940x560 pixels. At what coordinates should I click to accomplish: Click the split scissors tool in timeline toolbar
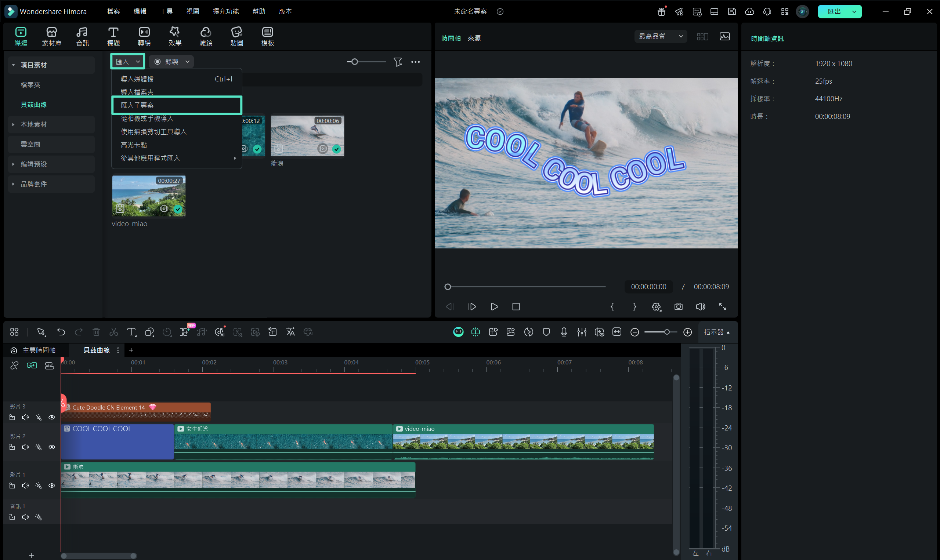coord(113,332)
